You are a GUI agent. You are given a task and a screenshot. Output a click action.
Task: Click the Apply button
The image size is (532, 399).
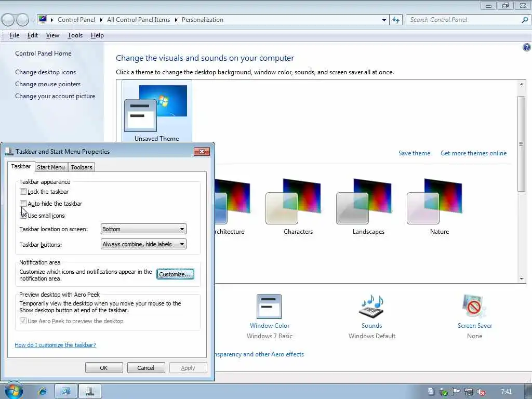[x=188, y=368]
